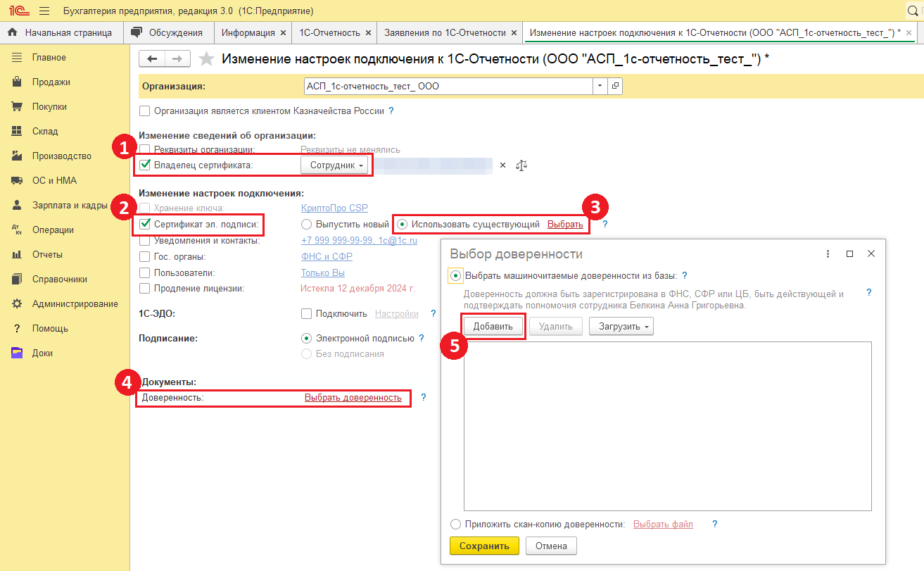Open the Операции section icon
Image resolution: width=924 pixels, height=571 pixels.
[x=18, y=230]
